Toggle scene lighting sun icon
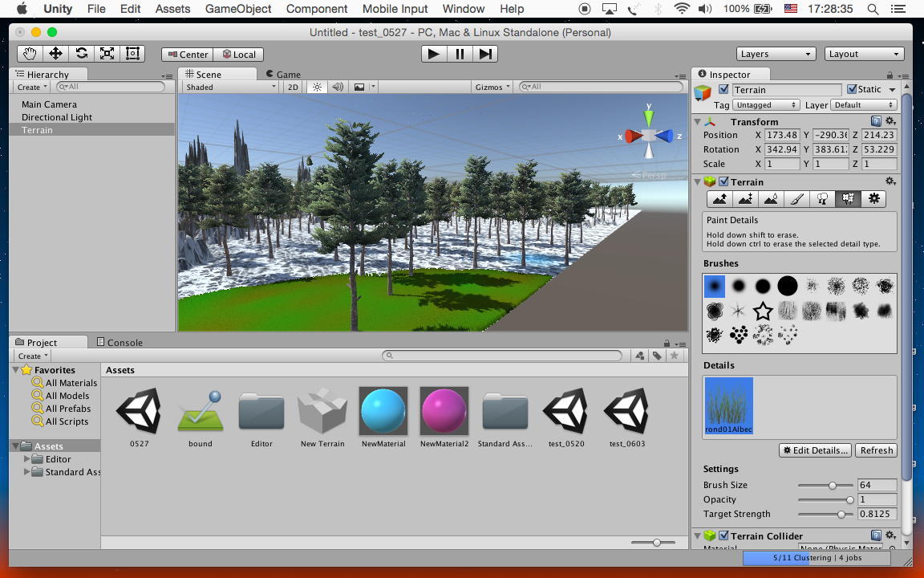This screenshot has height=578, width=924. (317, 87)
